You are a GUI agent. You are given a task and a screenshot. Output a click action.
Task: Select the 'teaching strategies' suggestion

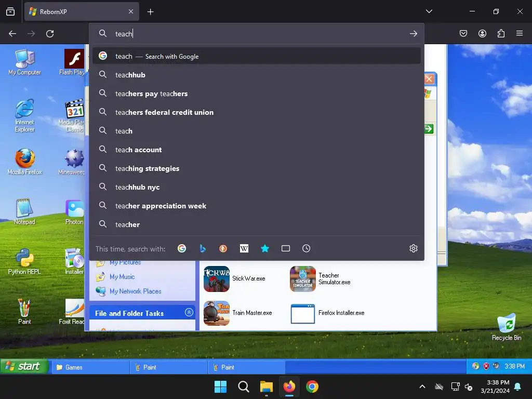coord(257,168)
